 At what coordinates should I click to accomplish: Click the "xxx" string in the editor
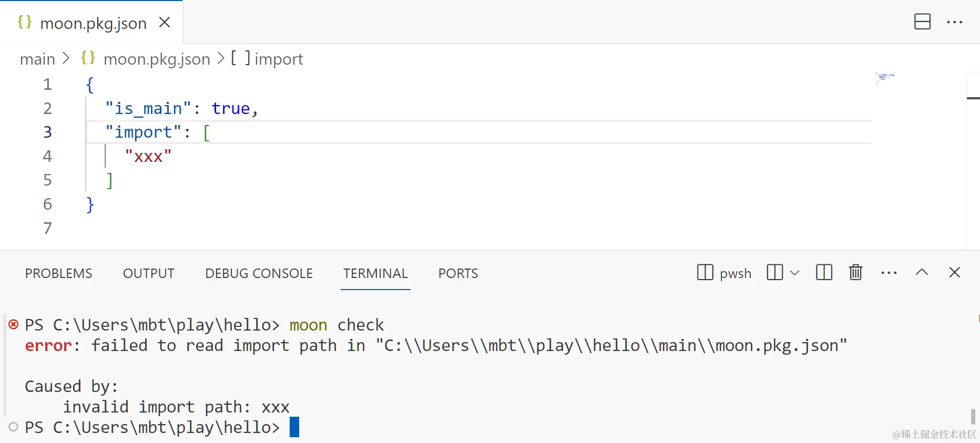click(x=148, y=156)
